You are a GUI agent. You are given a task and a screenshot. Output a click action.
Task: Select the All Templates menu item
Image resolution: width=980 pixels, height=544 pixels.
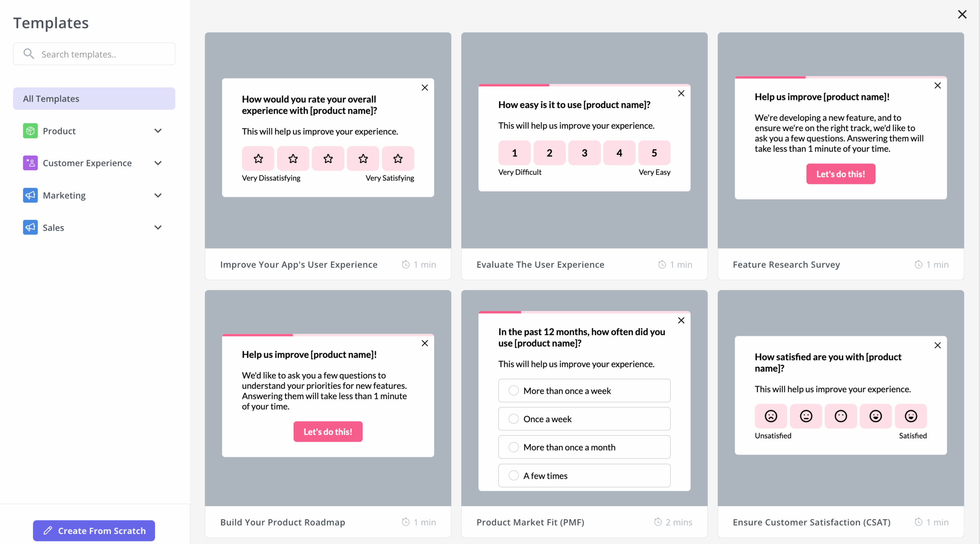coord(94,99)
